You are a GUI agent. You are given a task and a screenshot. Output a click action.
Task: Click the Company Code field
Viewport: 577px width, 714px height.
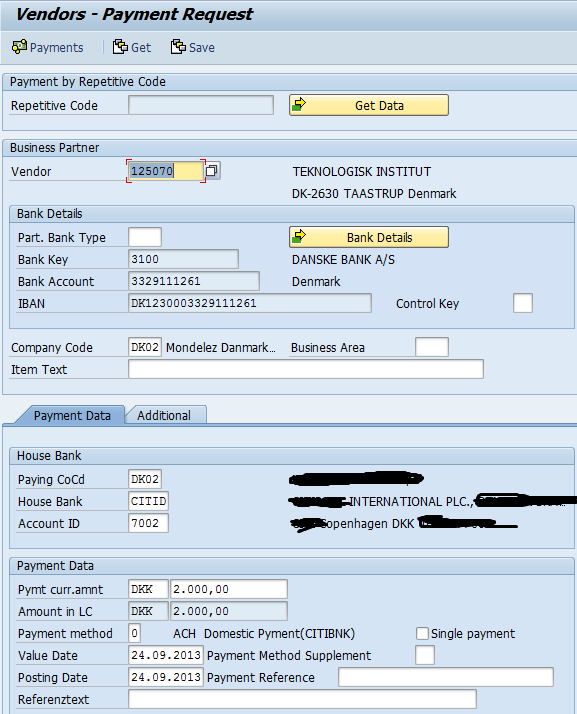click(x=145, y=347)
